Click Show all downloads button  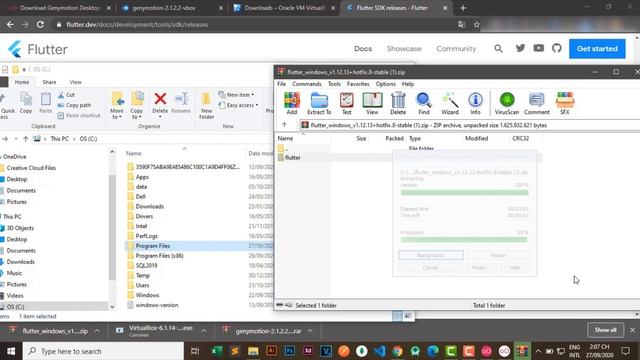tap(605, 330)
